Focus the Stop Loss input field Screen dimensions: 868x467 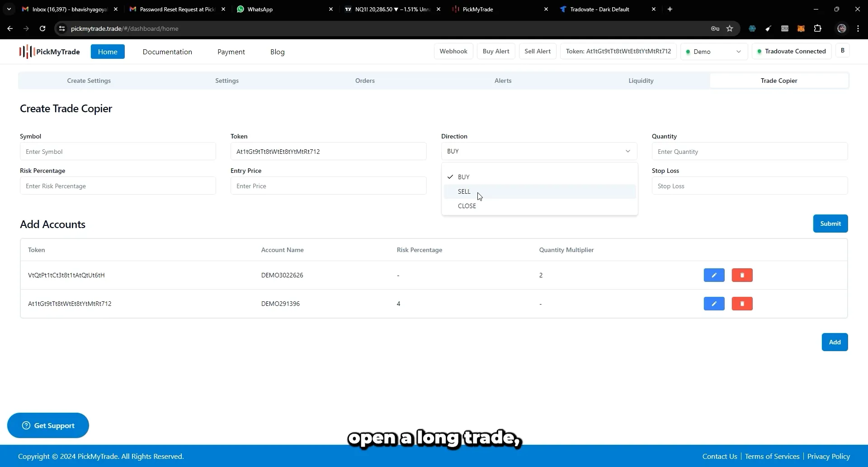point(750,186)
